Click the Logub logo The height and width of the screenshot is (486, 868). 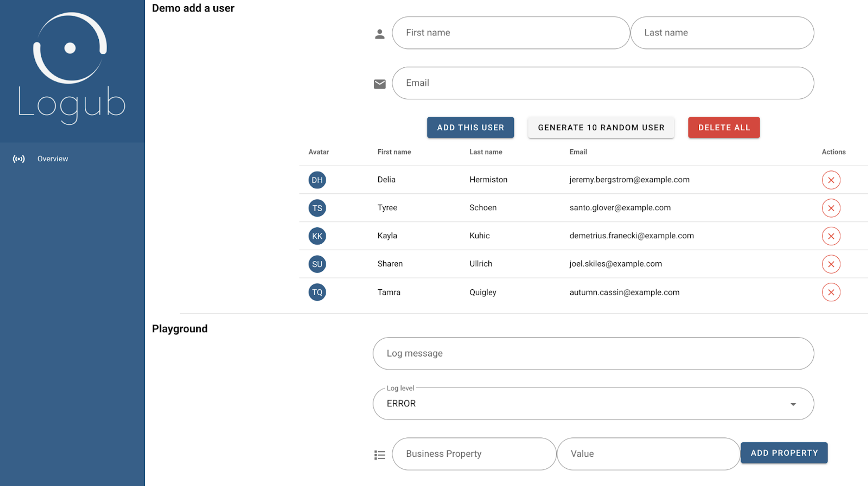pos(71,67)
